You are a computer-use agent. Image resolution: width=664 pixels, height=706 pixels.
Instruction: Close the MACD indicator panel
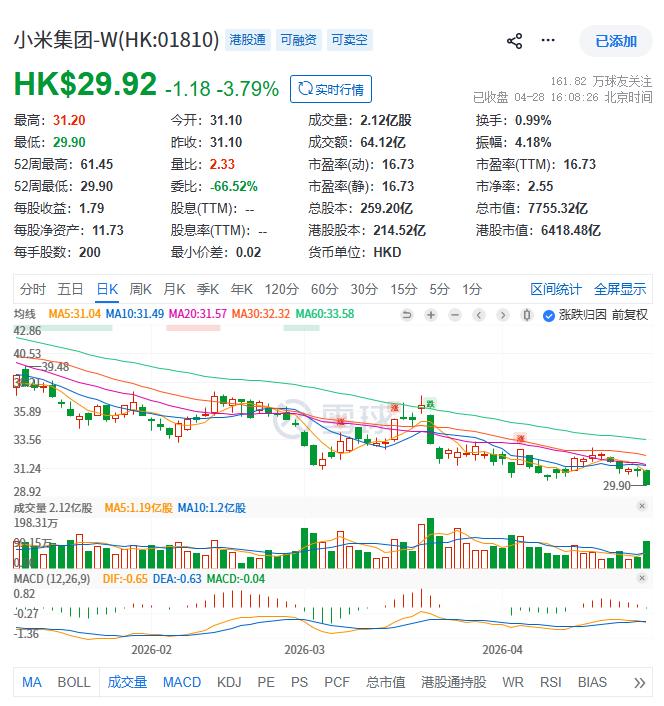click(642, 577)
